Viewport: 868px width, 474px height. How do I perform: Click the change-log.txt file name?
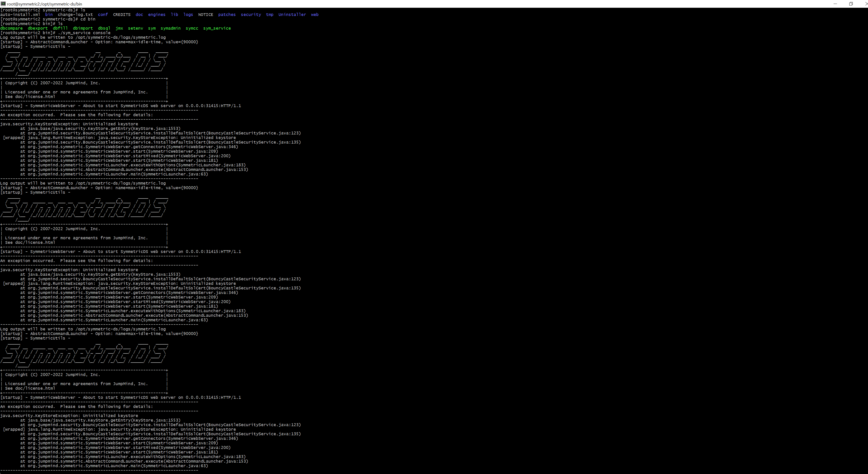(75, 15)
